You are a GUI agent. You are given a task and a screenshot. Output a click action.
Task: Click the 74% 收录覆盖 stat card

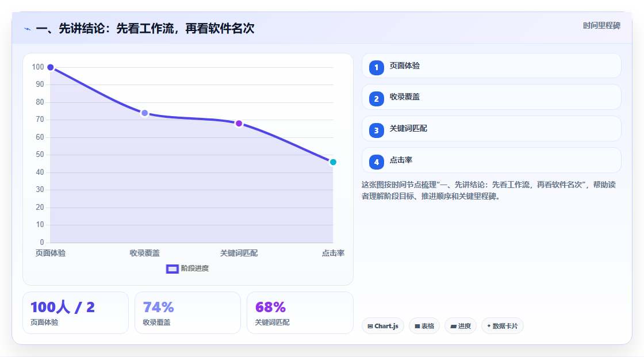tap(187, 313)
